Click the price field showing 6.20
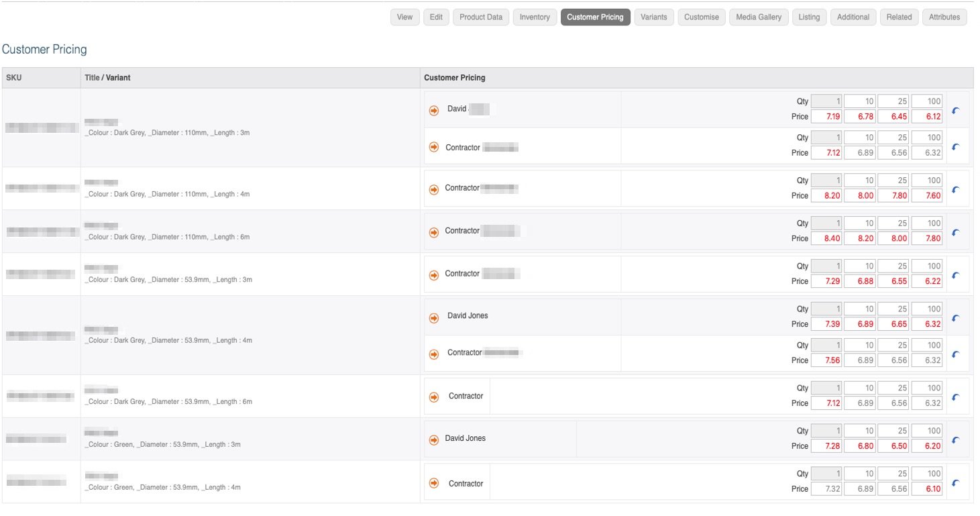This screenshot has width=980, height=516. (927, 446)
